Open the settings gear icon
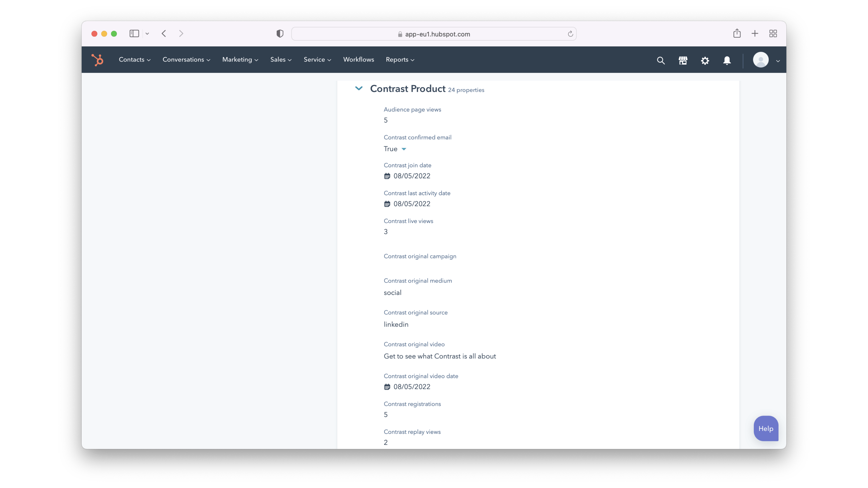Image resolution: width=868 pixels, height=488 pixels. click(x=705, y=61)
